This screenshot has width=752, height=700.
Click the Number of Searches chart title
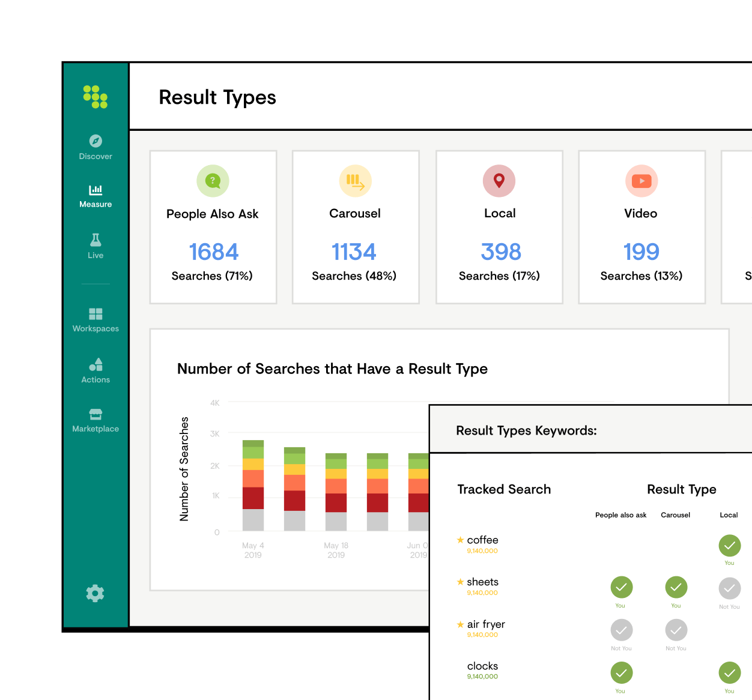tap(332, 369)
